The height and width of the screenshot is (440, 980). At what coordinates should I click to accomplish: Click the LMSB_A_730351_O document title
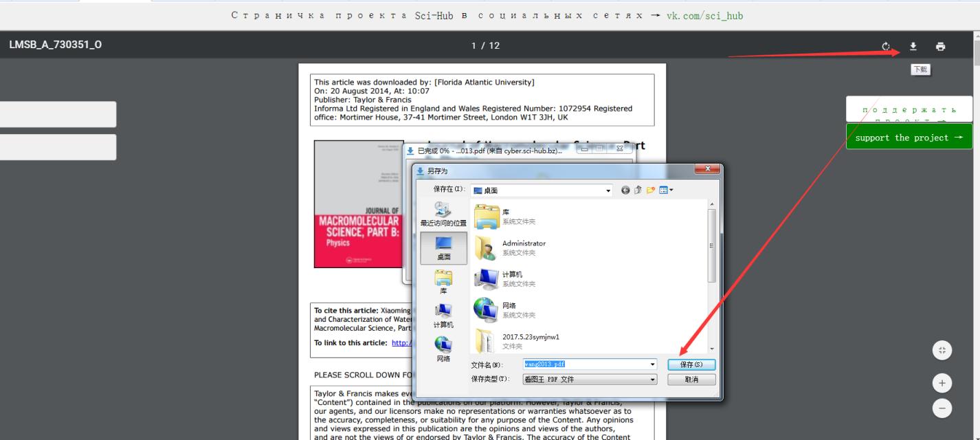pos(56,45)
